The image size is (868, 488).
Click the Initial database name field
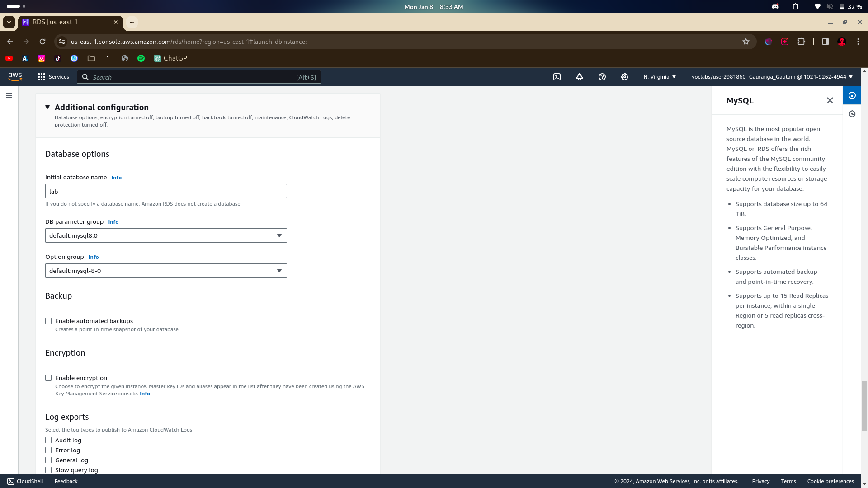pos(166,191)
